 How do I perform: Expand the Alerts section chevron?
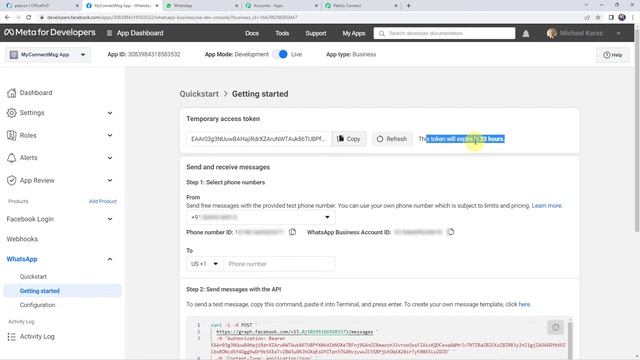pos(110,158)
